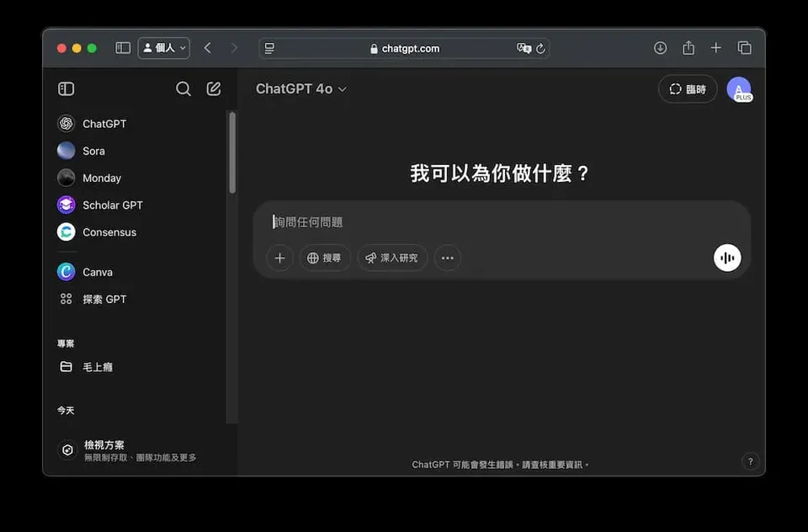The image size is (808, 532).
Task: Show Safari downloads
Action: [660, 48]
